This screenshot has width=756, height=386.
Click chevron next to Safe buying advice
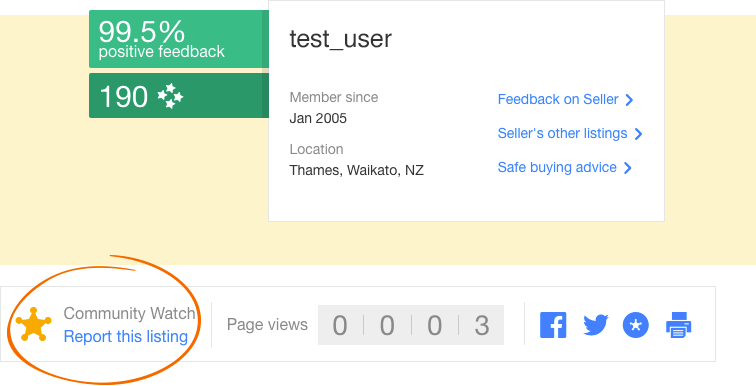[x=627, y=168]
